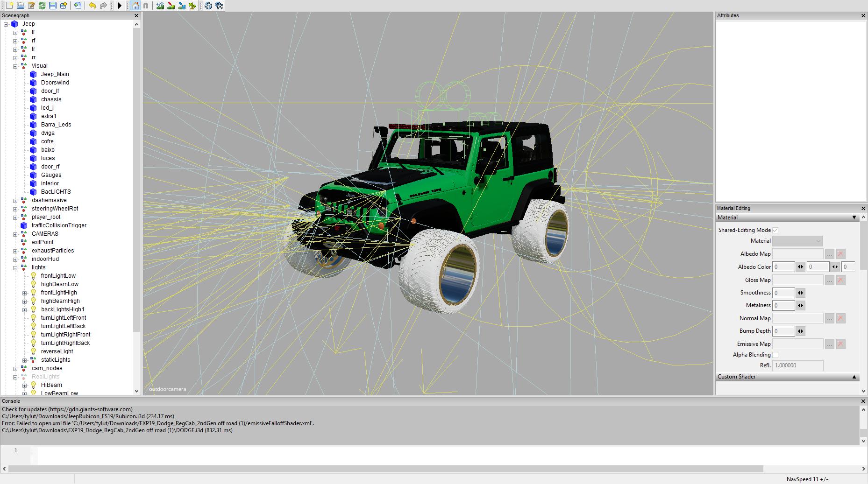Click into the console script input field

420,454
